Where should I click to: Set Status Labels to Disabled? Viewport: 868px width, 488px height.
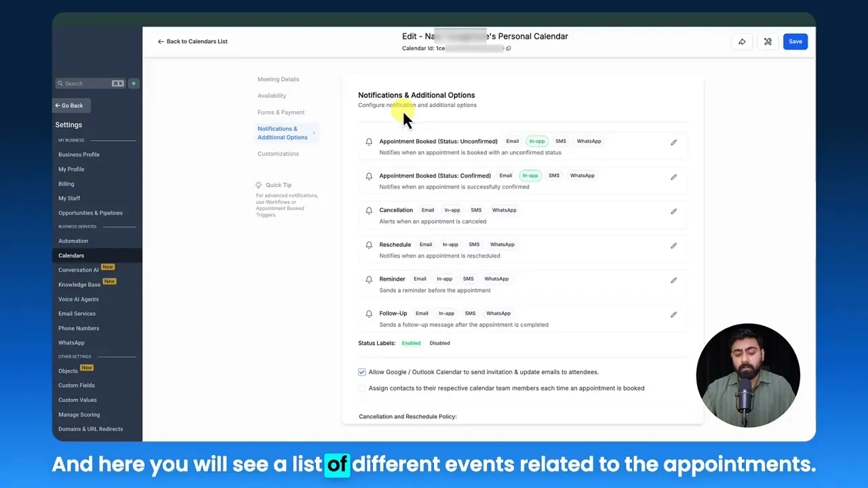click(x=439, y=343)
